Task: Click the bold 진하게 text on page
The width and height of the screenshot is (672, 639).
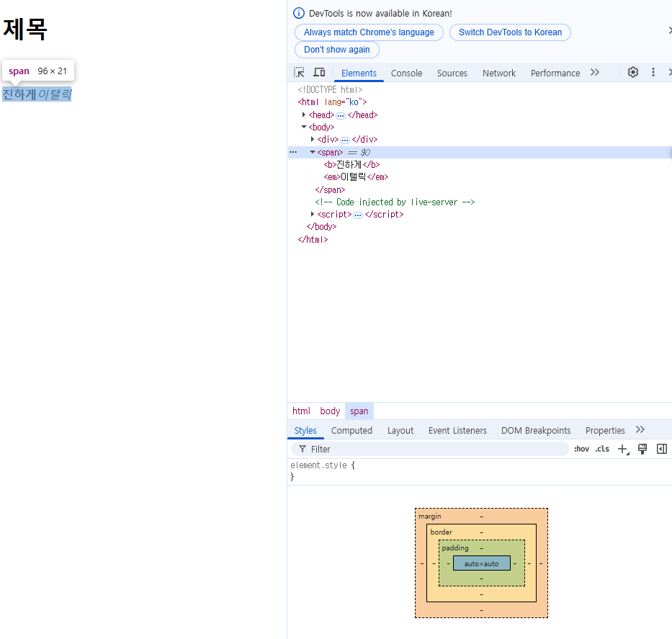Action: (x=19, y=94)
